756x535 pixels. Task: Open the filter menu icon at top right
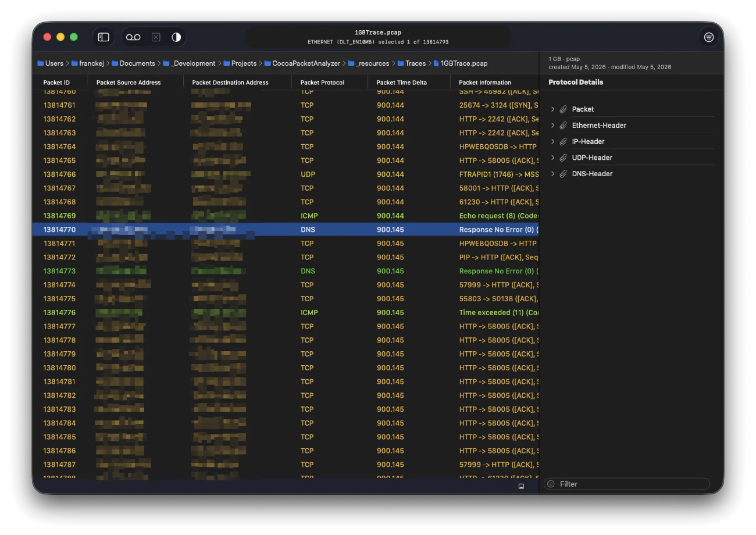[x=708, y=37]
